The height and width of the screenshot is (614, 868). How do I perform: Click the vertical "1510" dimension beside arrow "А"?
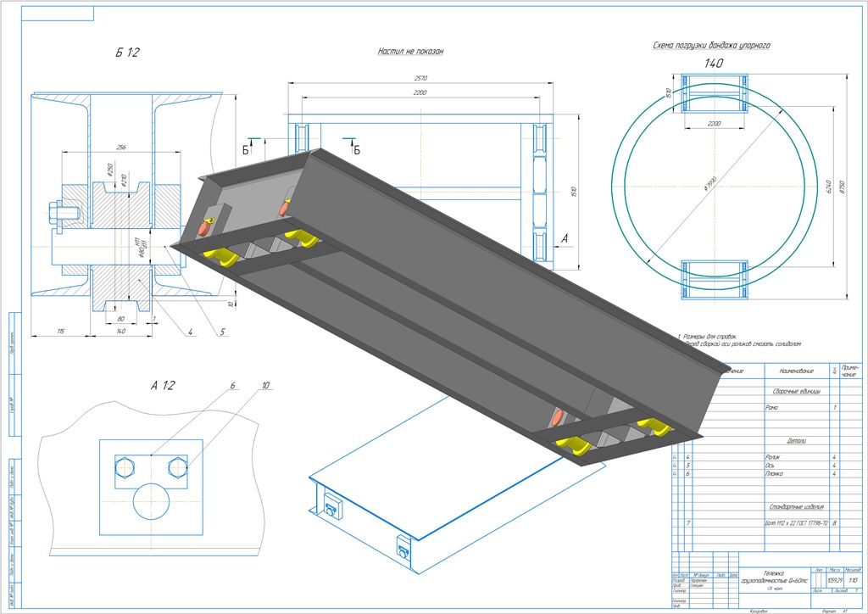click(575, 193)
